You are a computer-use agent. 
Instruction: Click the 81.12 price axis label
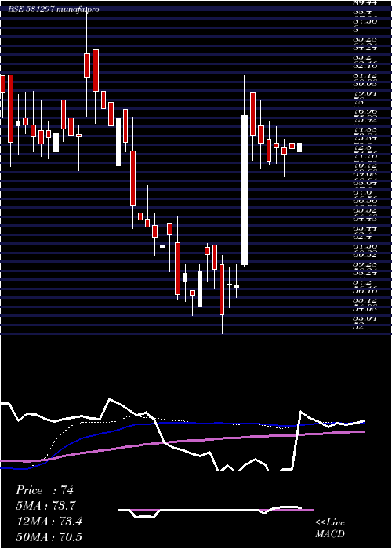(x=365, y=75)
